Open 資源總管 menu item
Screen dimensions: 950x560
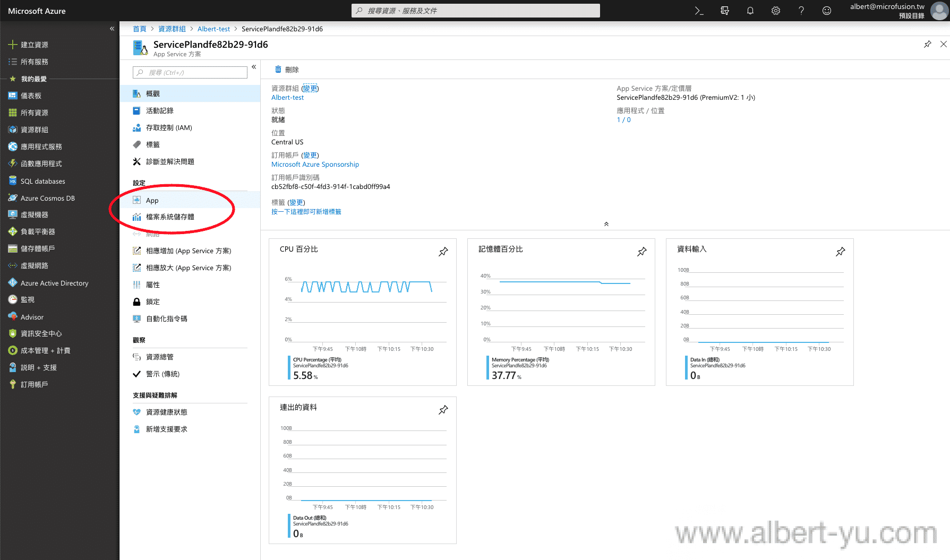click(x=190, y=357)
